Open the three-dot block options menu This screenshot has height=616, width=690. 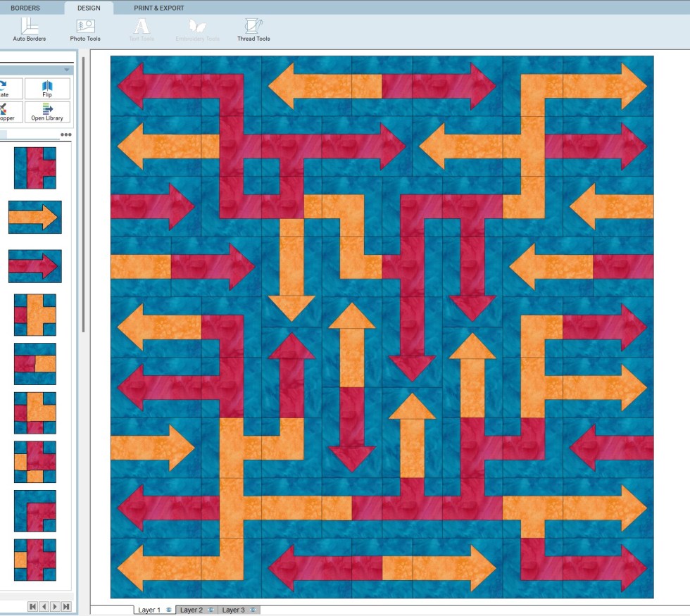coord(65,134)
